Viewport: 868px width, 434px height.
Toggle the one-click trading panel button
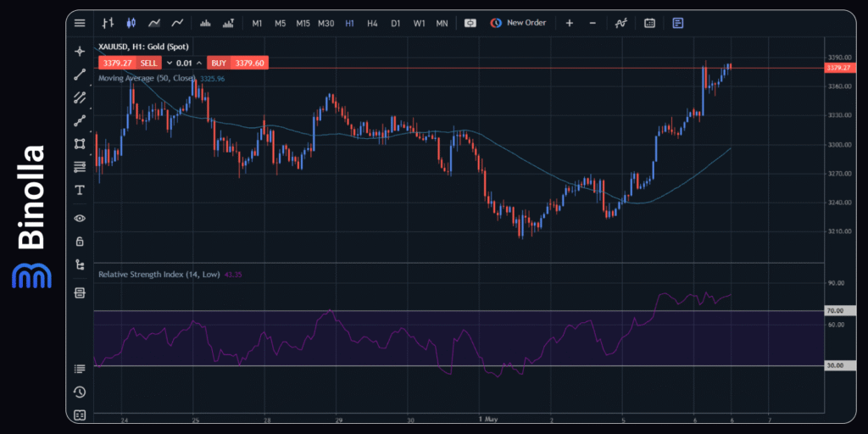click(470, 23)
